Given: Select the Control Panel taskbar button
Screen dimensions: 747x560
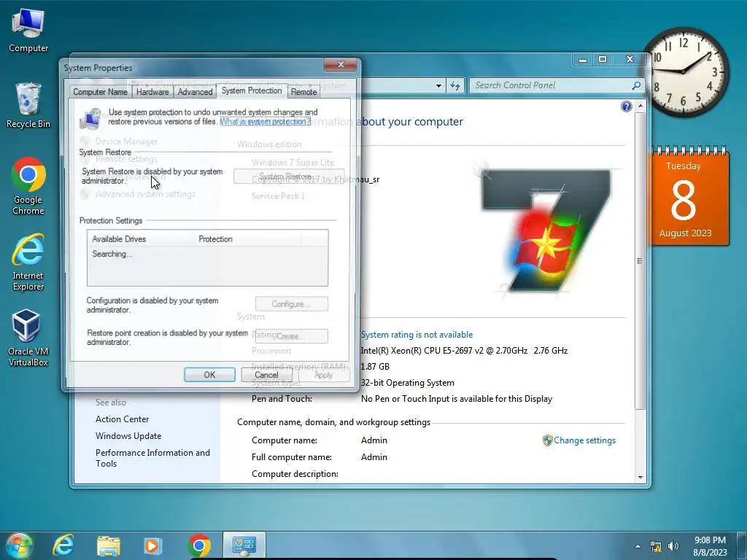Looking at the screenshot, I should coord(244,545).
